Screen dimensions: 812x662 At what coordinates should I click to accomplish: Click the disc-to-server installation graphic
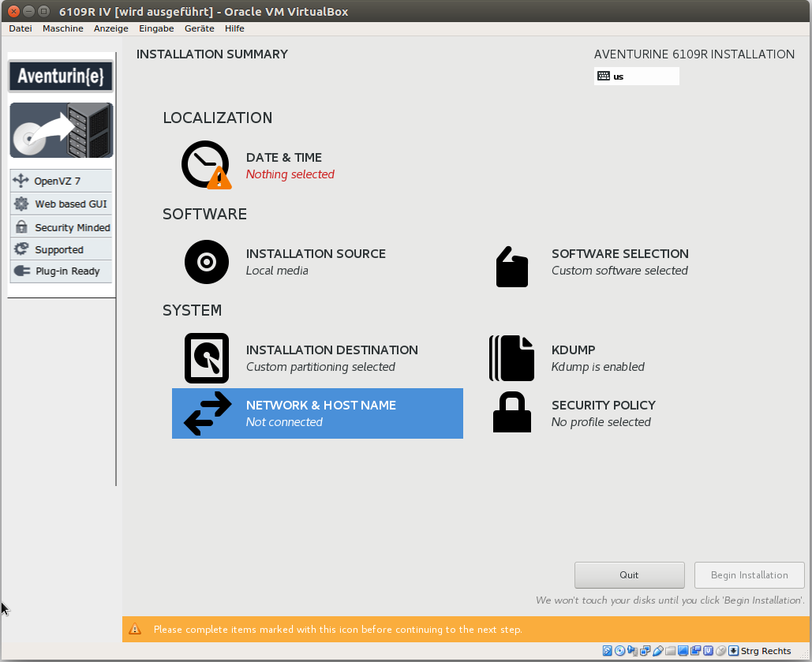(61, 130)
